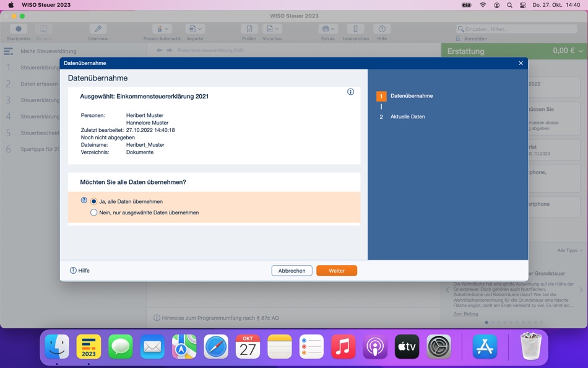Click first carousel pagination dot under tips
588x368 pixels.
point(486,322)
